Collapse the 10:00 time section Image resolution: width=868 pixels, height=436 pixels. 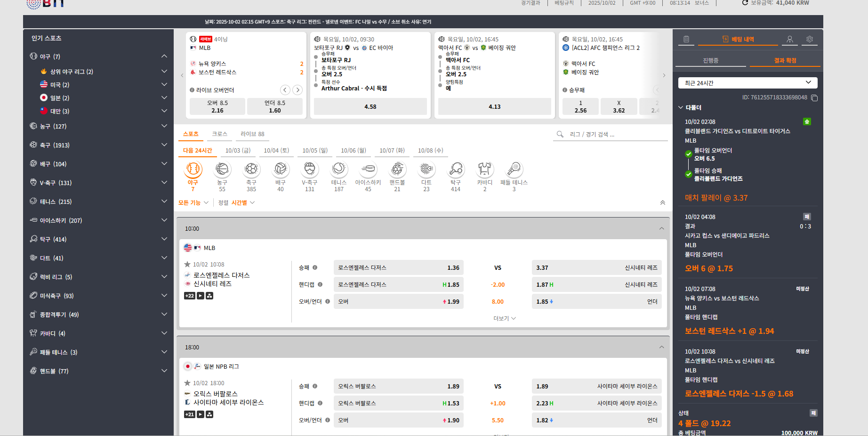[661, 229]
